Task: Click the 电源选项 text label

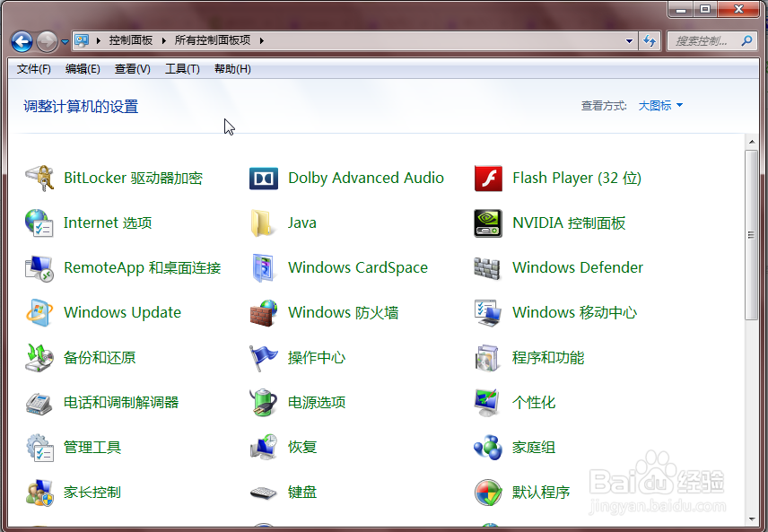Action: coord(317,402)
